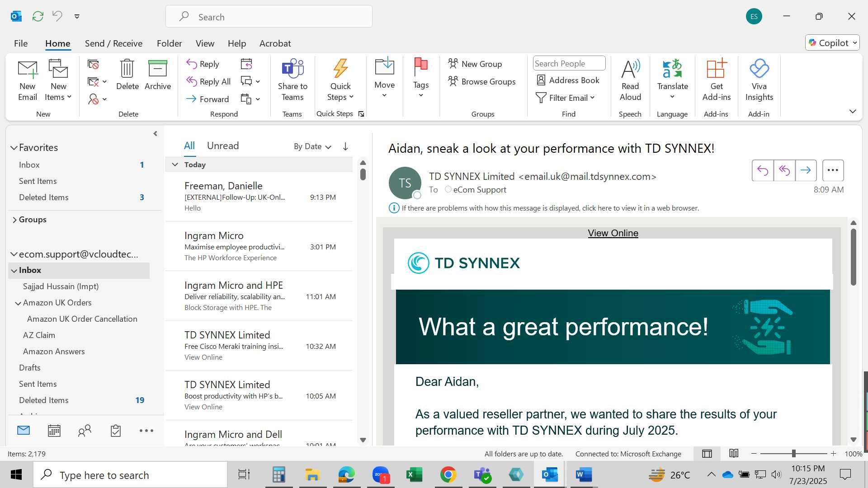Screen dimensions: 868x488
Task: Forward the email using ribbon
Action: point(208,99)
